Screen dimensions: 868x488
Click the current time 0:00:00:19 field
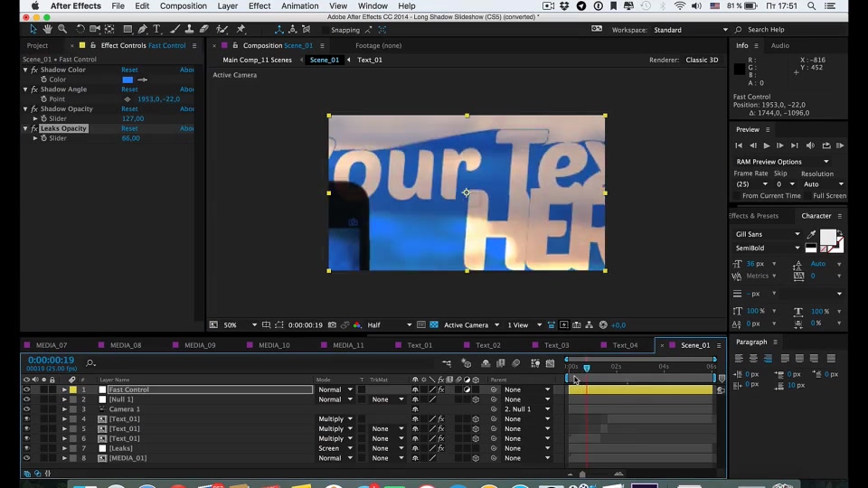point(51,361)
